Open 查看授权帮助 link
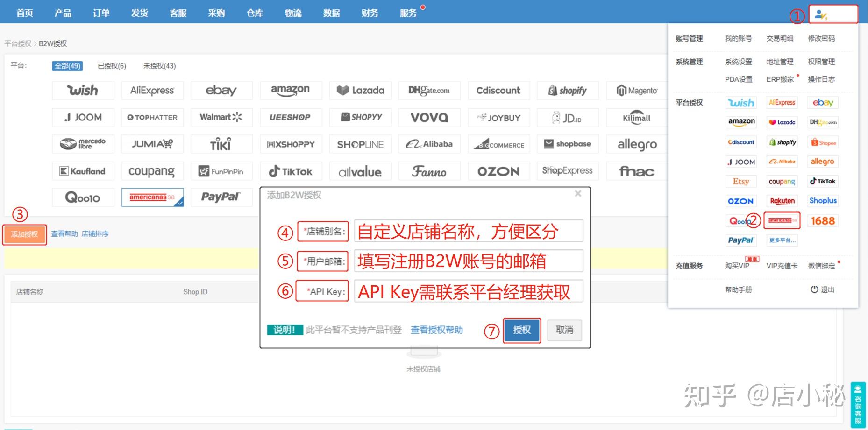This screenshot has height=430, width=868. [436, 330]
